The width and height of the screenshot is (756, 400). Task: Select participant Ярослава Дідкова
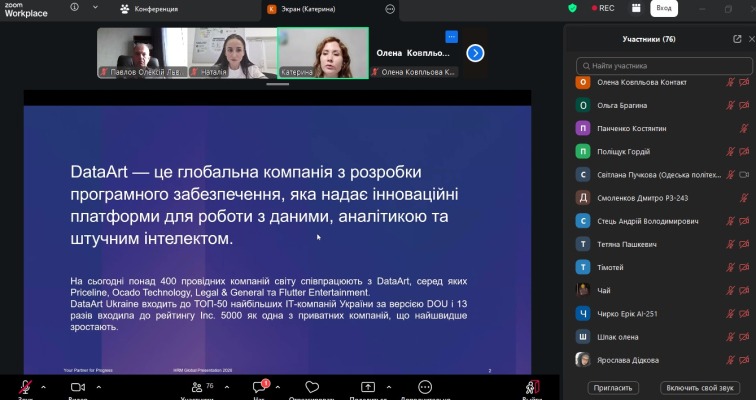coord(661,360)
